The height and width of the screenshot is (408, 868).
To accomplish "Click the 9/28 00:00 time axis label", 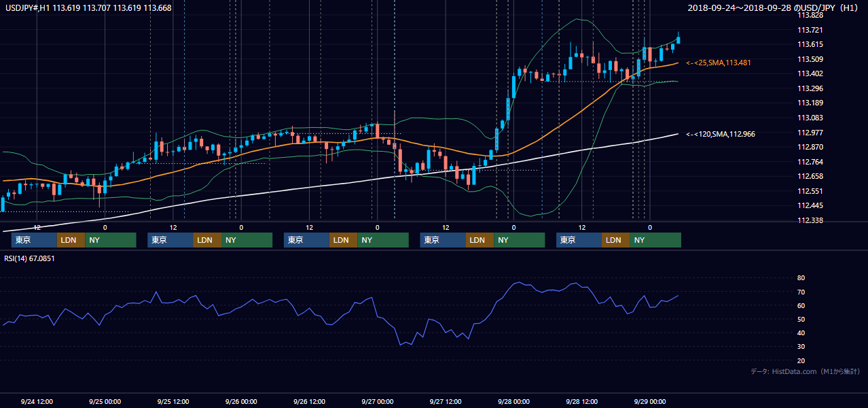I will coord(513,401).
